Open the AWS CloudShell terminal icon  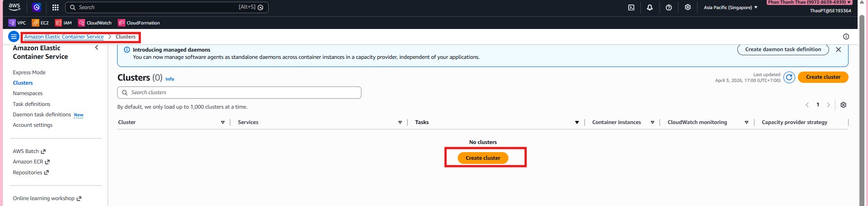tap(631, 7)
